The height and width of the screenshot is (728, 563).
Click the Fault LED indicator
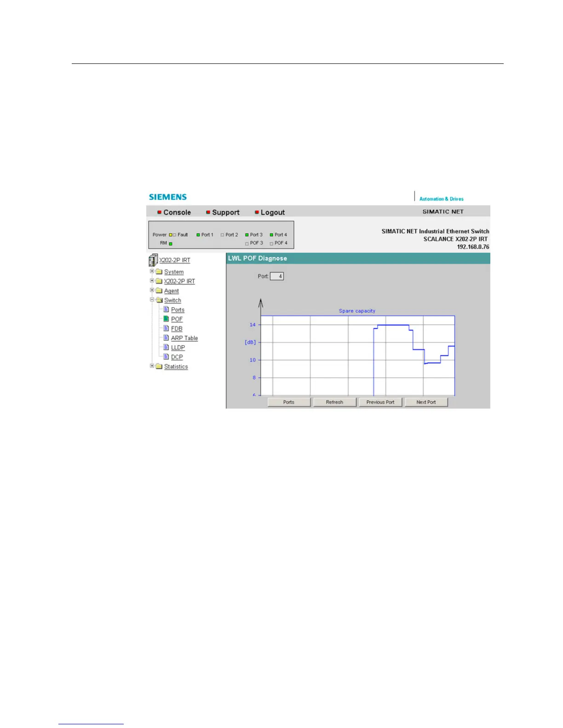[x=174, y=235]
